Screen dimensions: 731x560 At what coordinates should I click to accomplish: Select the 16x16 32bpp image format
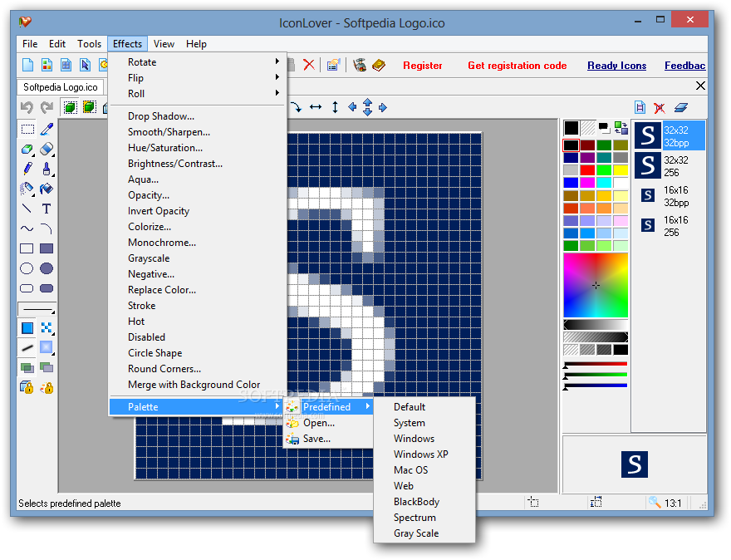(x=669, y=196)
